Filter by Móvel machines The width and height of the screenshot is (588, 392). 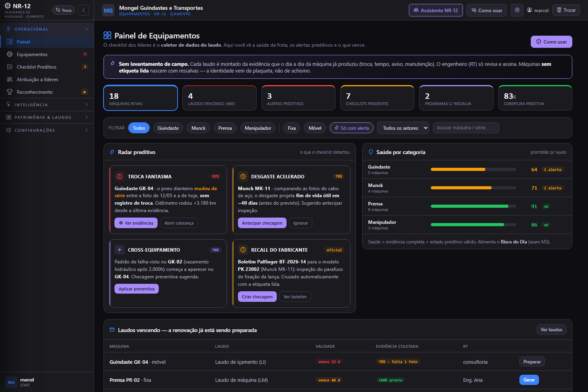pos(315,128)
